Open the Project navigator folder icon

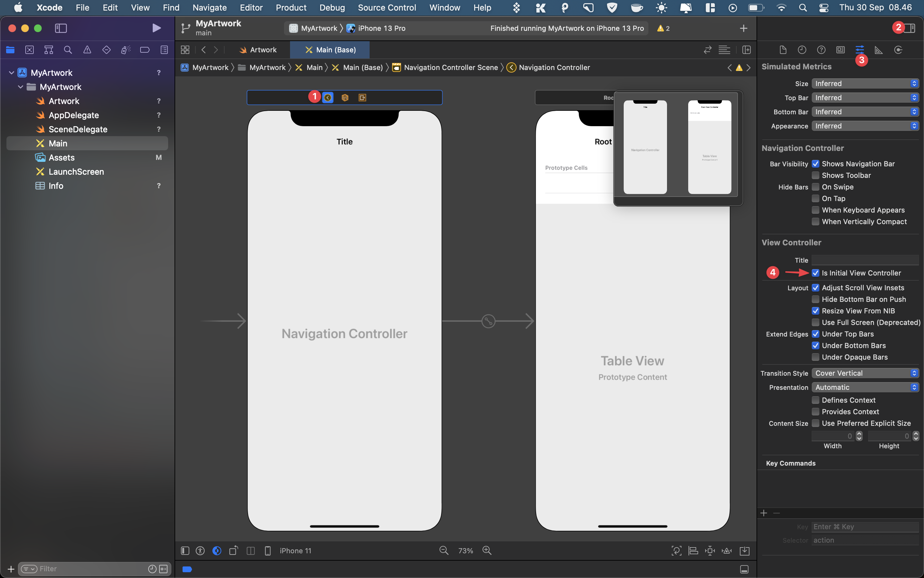pos(10,50)
